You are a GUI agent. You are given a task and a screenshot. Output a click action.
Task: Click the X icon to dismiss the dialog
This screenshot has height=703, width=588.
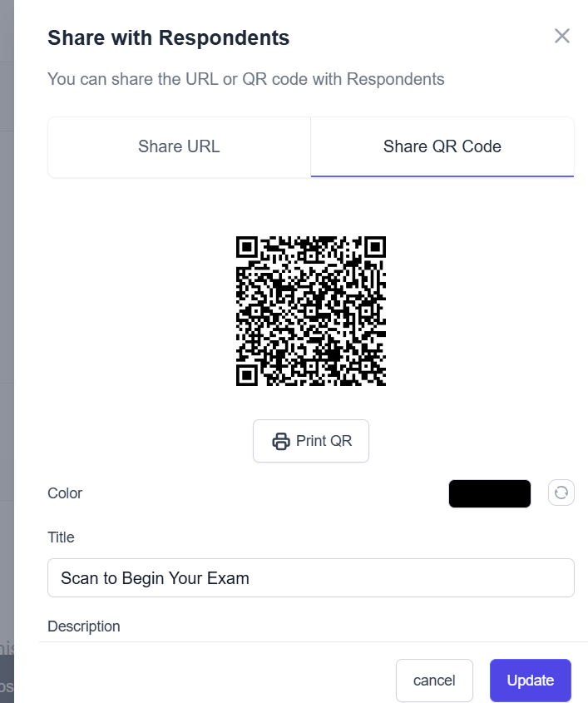tap(562, 36)
